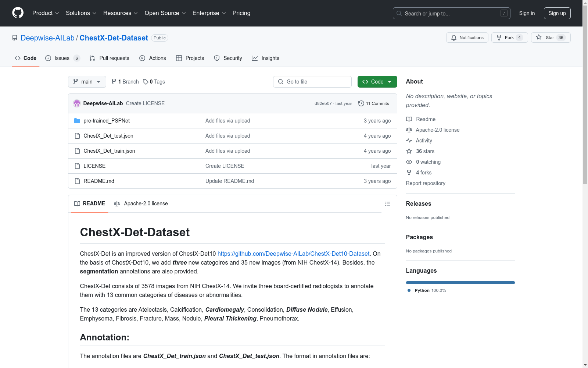Screen dimensions: 588x368
Task: Click the Releases heading link
Action: click(419, 204)
